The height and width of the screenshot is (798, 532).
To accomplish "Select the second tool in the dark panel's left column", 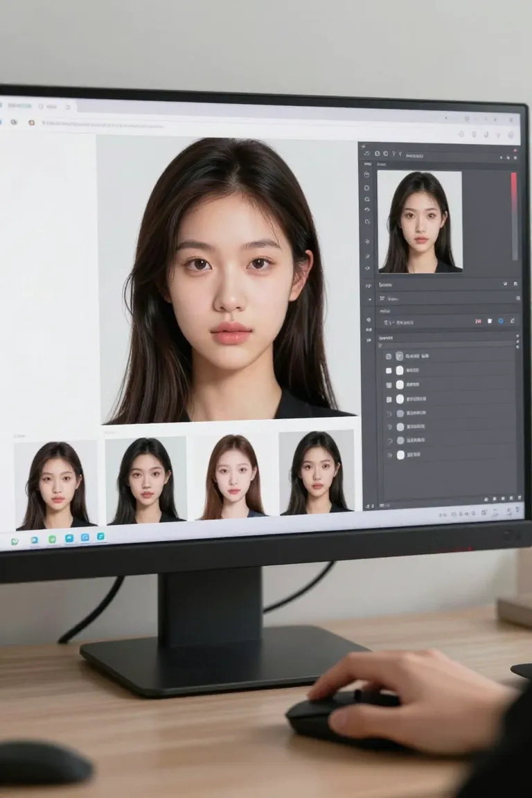I will [x=367, y=188].
